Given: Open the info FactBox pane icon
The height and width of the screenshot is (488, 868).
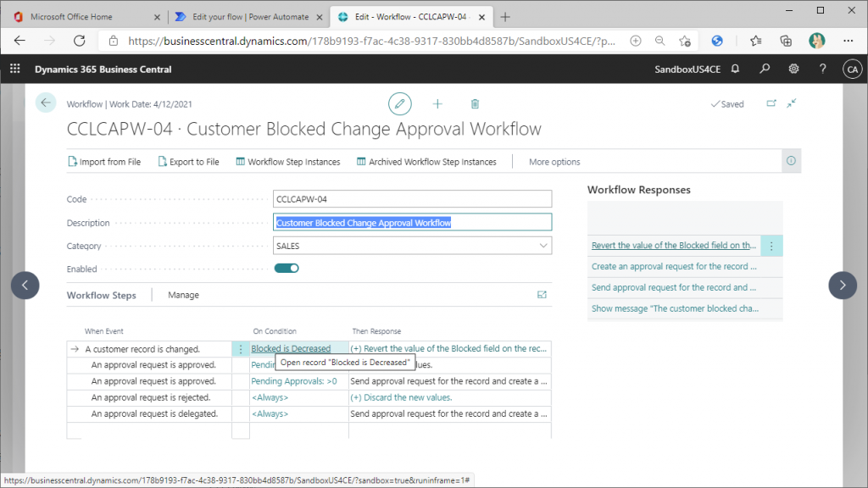Looking at the screenshot, I should pos(791,161).
